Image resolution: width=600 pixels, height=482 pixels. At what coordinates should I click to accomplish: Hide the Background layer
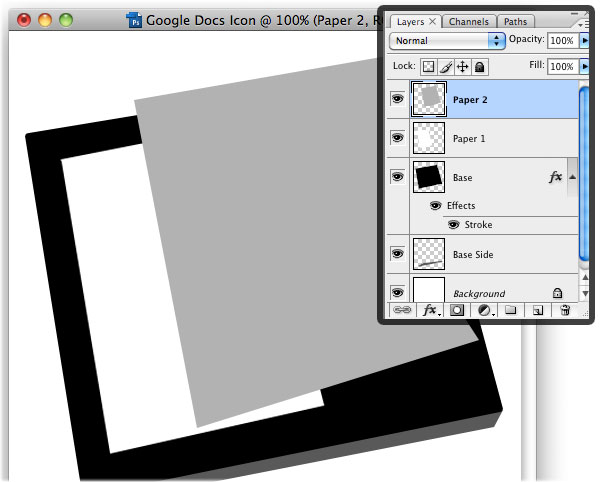pyautogui.click(x=398, y=292)
